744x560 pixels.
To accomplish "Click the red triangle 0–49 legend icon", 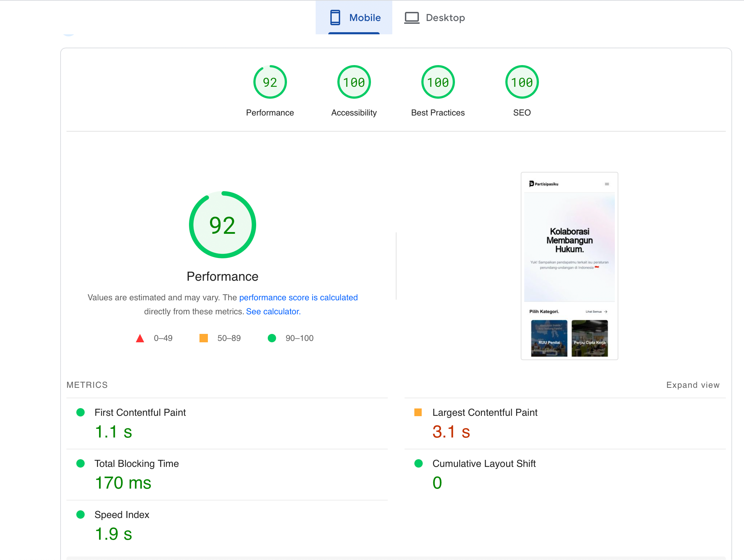I will coord(140,338).
